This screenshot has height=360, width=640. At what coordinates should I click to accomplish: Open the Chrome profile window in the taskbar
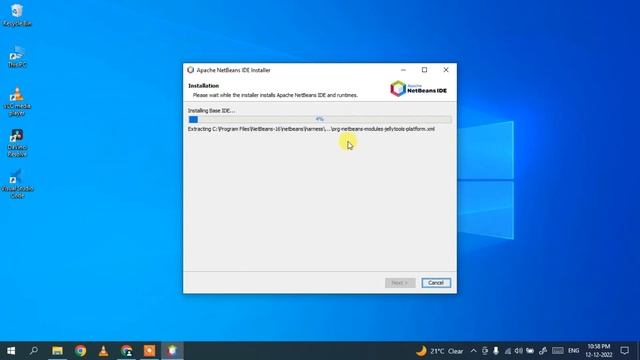pyautogui.click(x=127, y=351)
